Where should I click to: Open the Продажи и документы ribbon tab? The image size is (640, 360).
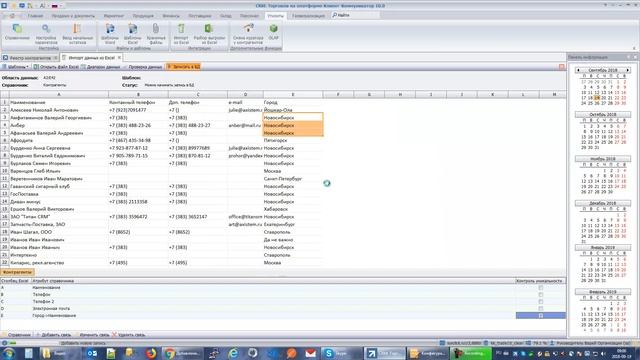[73, 16]
